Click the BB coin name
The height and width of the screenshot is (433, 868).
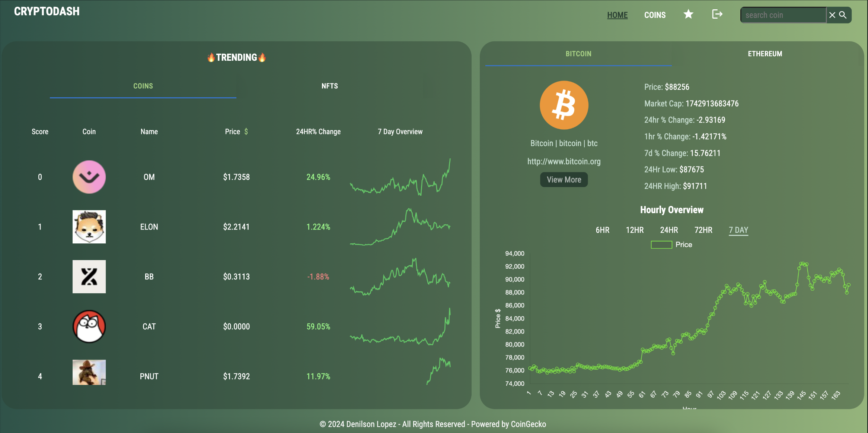[x=149, y=277]
